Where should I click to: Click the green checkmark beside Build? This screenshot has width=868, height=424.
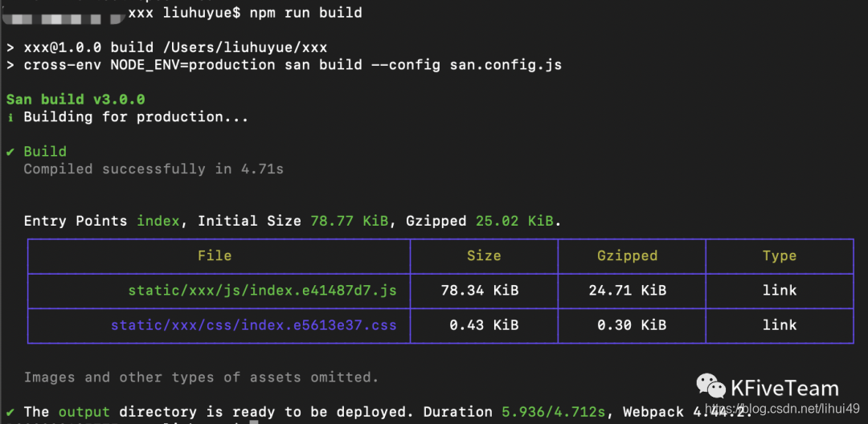(10, 152)
